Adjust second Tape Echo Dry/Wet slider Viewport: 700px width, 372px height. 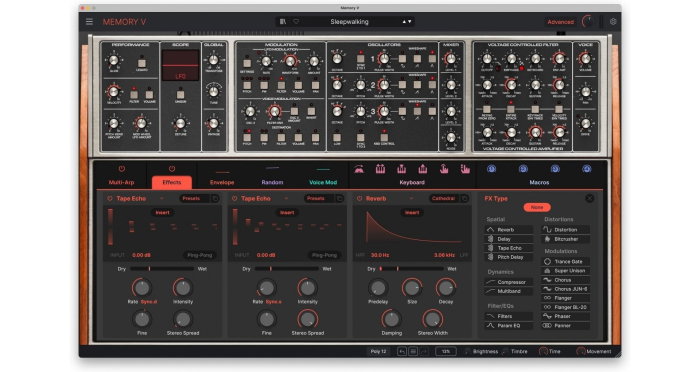(286, 269)
